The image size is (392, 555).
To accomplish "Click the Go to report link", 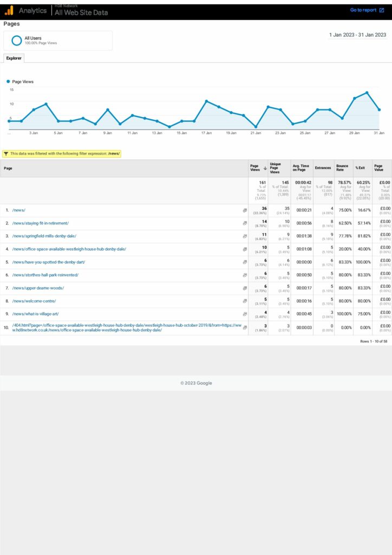I will pyautogui.click(x=363, y=10).
